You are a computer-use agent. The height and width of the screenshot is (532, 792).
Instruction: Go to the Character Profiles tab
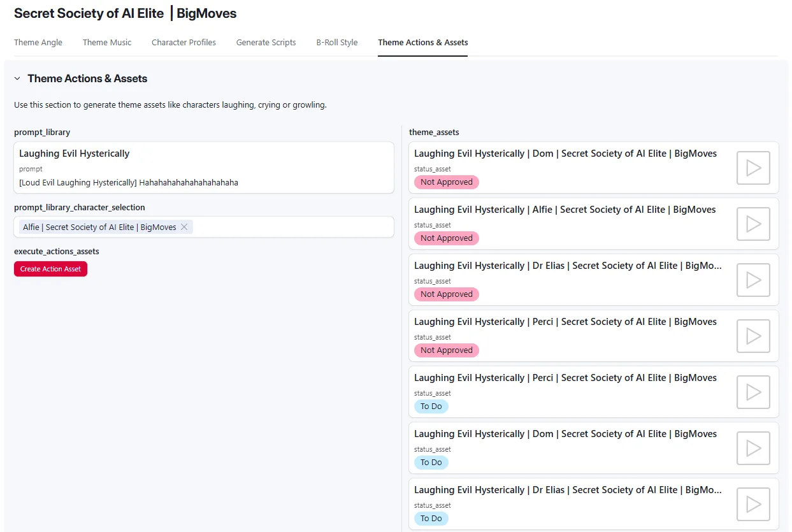pos(184,42)
